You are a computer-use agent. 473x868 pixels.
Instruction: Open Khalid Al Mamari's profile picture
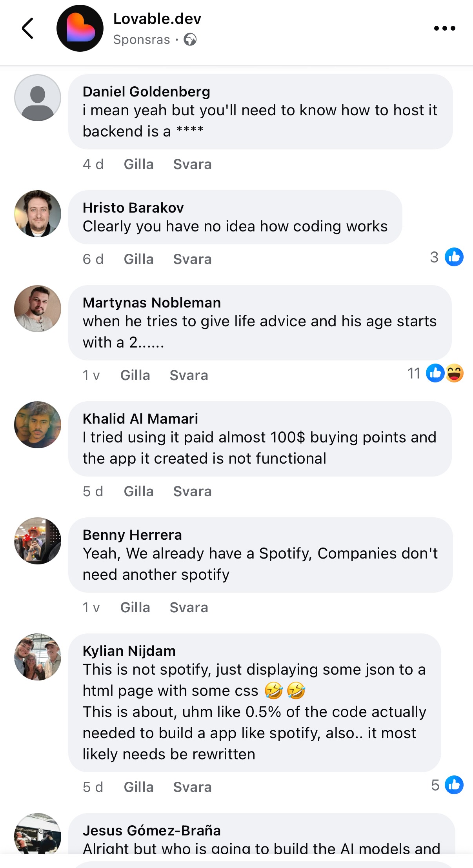pyautogui.click(x=38, y=425)
